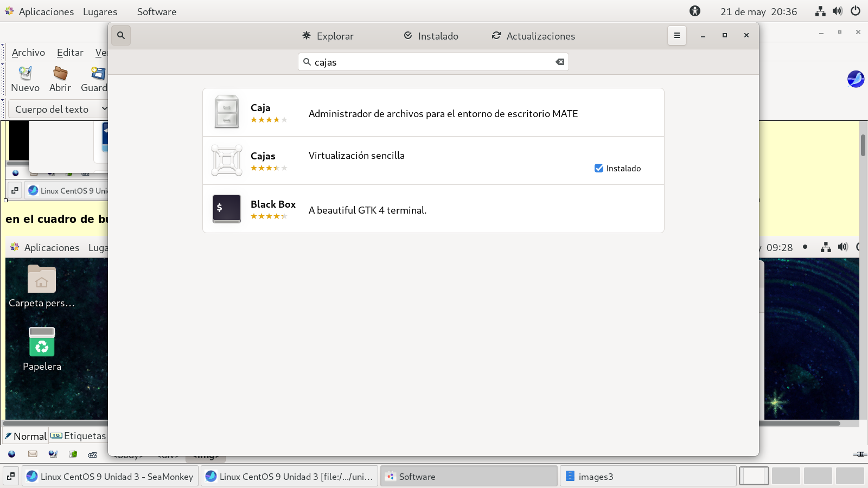
Task: Open the accessibility menu in top bar
Action: (x=695, y=11)
